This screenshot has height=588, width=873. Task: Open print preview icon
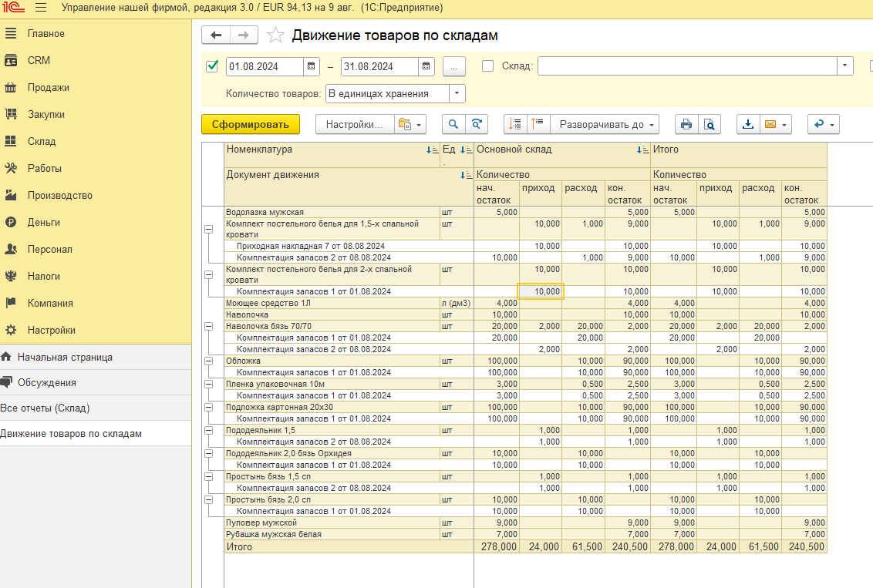pos(710,124)
